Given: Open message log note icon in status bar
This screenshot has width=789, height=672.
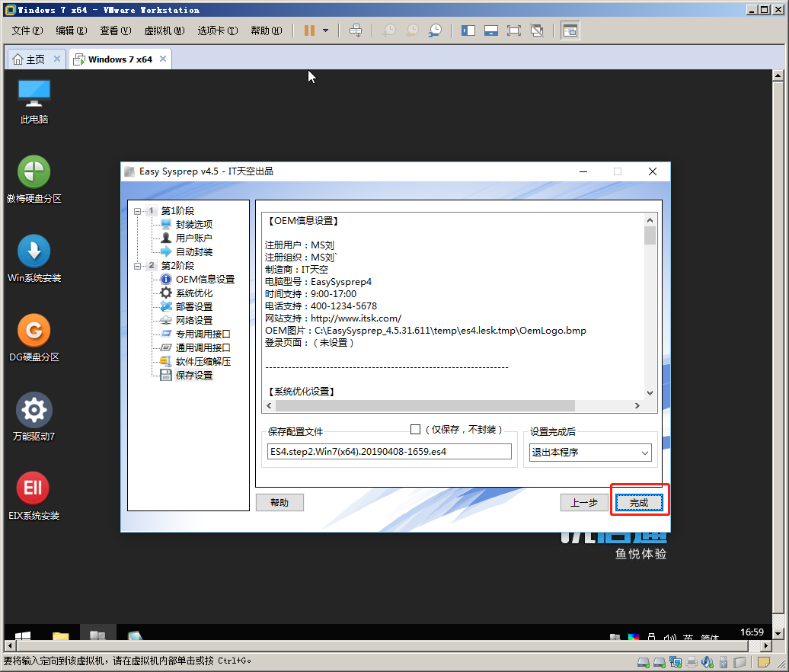Looking at the screenshot, I should coord(763,662).
